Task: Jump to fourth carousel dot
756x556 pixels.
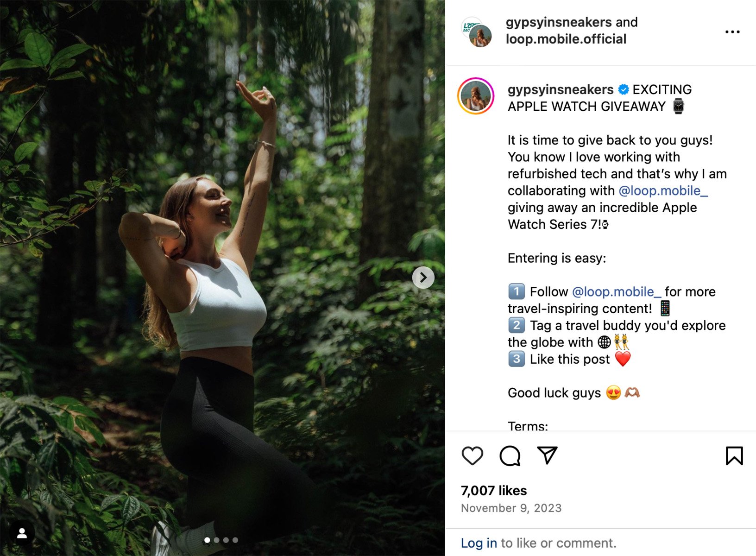Action: tap(235, 540)
